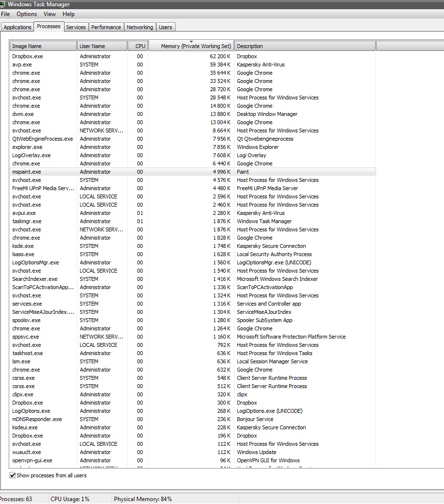Go to the Networking tab
The width and height of the screenshot is (444, 504).
pyautogui.click(x=140, y=27)
